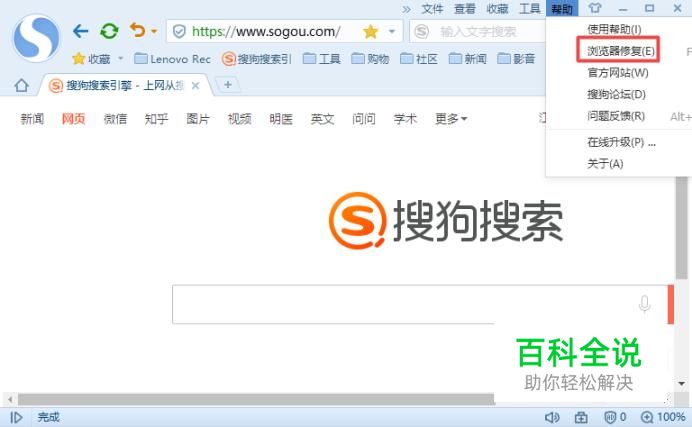Open the 社区 bookmark folder

[x=419, y=59]
